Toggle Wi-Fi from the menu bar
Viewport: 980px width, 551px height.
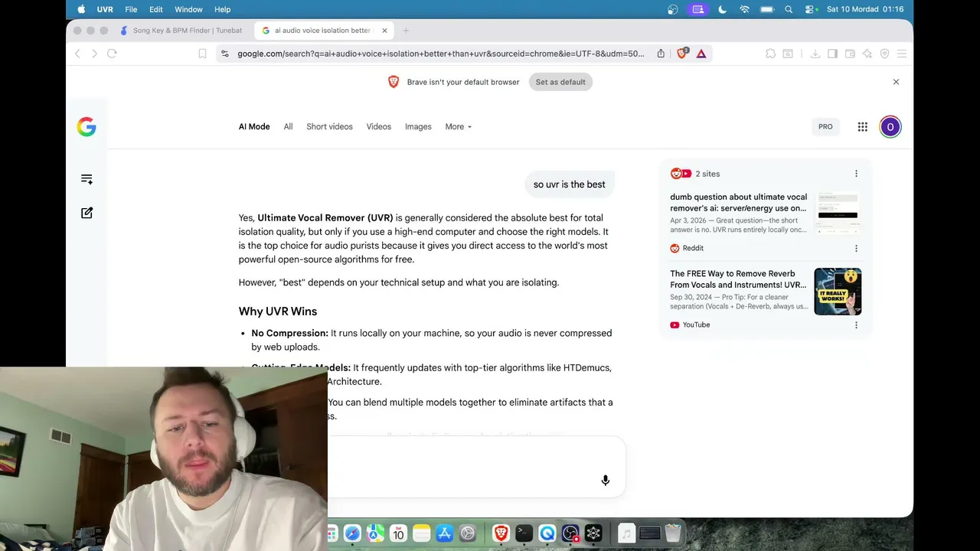[744, 9]
